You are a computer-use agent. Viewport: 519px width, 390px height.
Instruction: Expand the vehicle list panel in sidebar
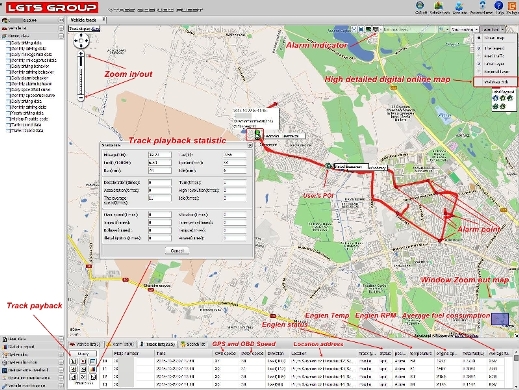click(x=61, y=28)
